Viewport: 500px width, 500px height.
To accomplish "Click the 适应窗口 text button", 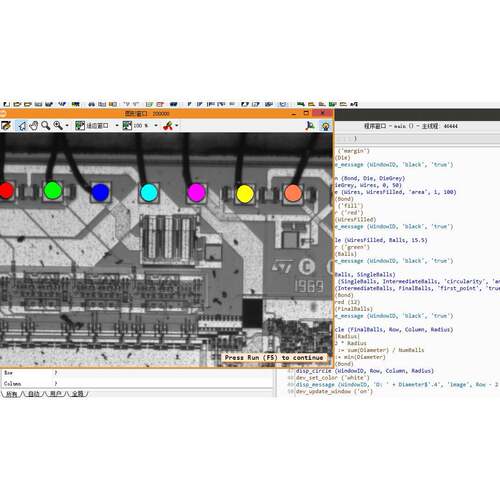I will [x=97, y=126].
